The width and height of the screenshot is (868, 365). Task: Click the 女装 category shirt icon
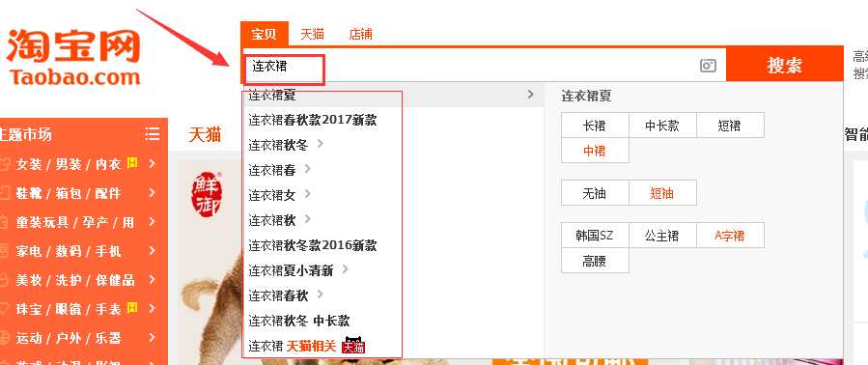[x=5, y=164]
